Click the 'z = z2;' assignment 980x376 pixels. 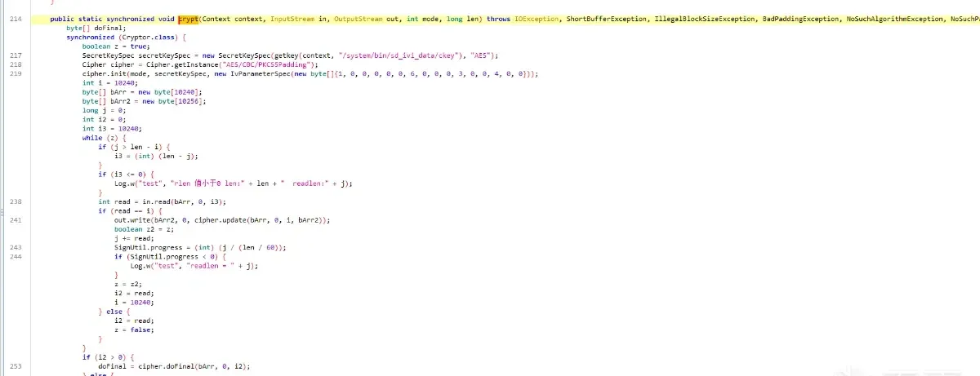click(128, 284)
